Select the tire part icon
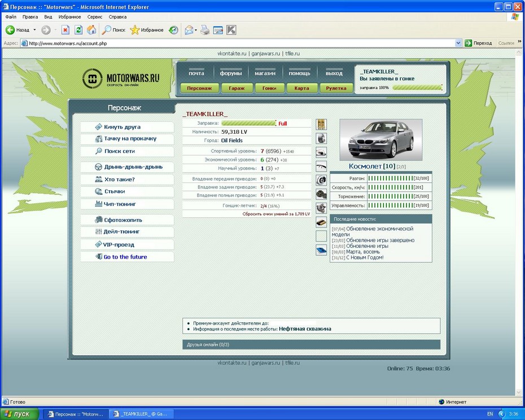The height and width of the screenshot is (420, 525). (321, 138)
